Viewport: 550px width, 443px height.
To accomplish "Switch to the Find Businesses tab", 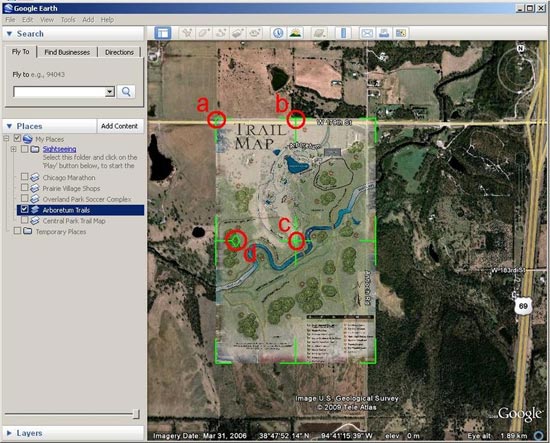I will point(67,52).
